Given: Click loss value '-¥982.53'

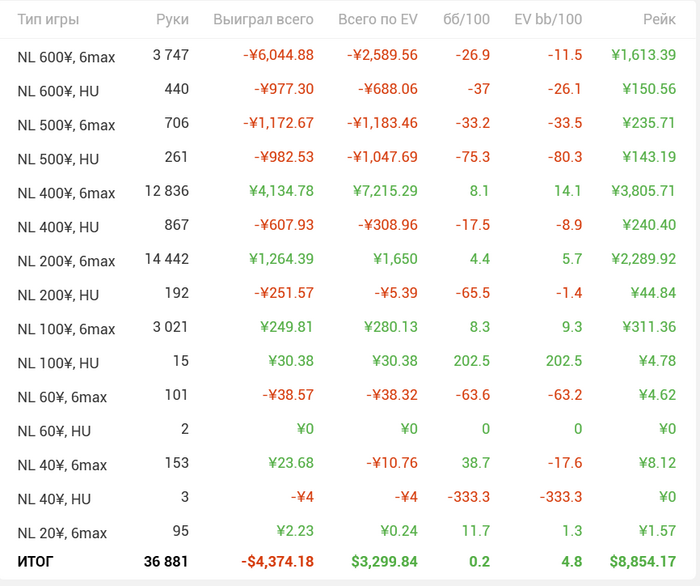Looking at the screenshot, I should coord(284,157).
